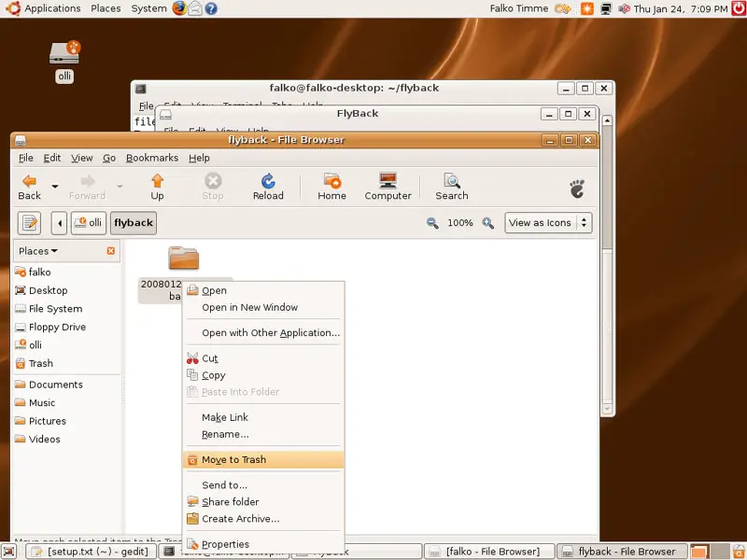The image size is (747, 560).
Task: Open the Edit menu in File Browser
Action: coord(52,158)
